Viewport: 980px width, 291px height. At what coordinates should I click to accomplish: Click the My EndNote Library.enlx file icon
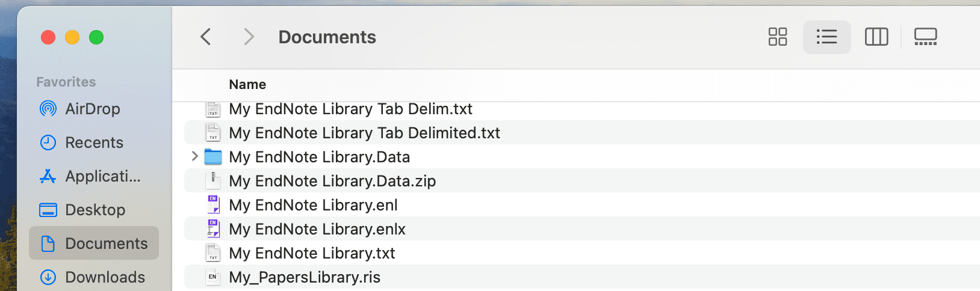(213, 228)
